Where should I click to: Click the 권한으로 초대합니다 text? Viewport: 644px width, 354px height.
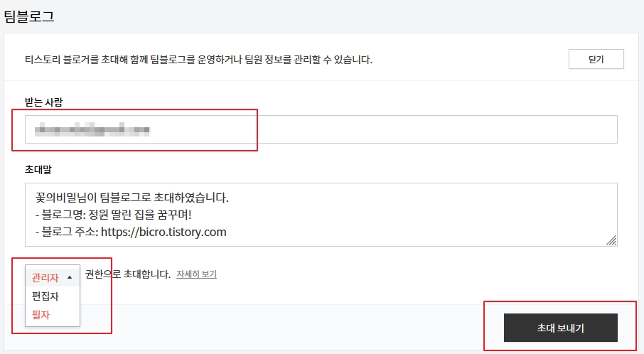(x=127, y=274)
